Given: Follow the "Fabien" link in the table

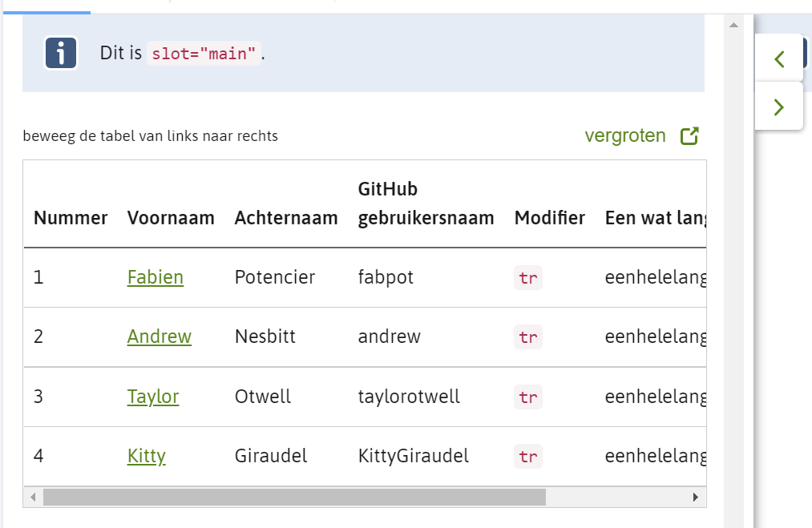Looking at the screenshot, I should click(155, 277).
